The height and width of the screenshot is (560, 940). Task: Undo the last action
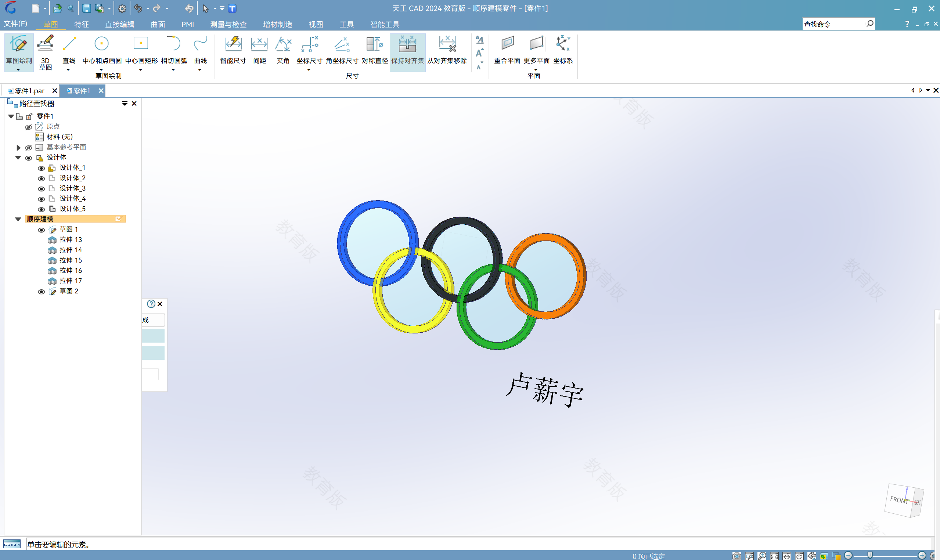click(138, 8)
